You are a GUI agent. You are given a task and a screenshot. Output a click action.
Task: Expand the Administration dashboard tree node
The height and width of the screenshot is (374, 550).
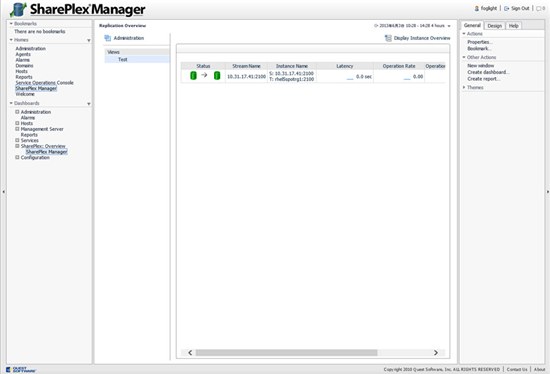[17, 112]
